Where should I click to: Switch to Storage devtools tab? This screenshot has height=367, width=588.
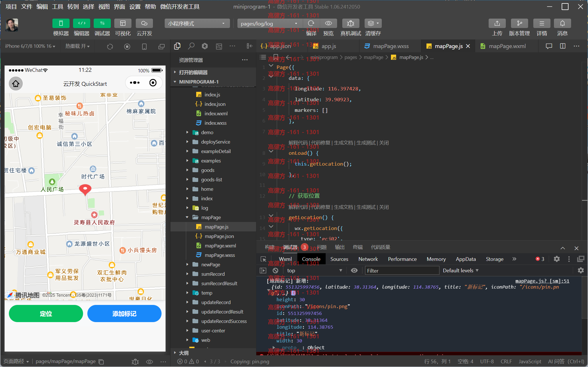495,259
